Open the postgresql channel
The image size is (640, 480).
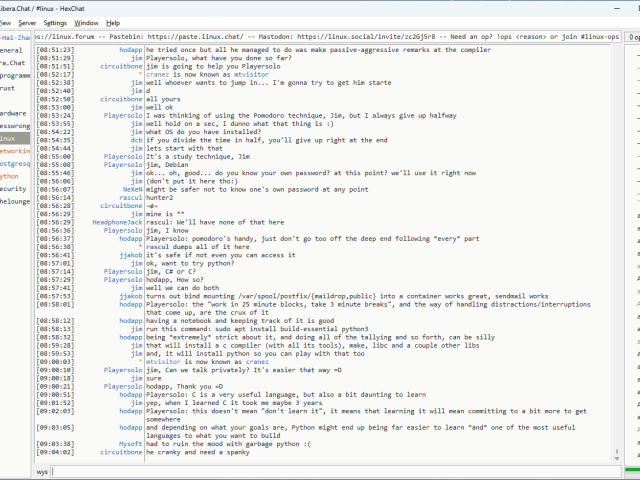click(14, 163)
